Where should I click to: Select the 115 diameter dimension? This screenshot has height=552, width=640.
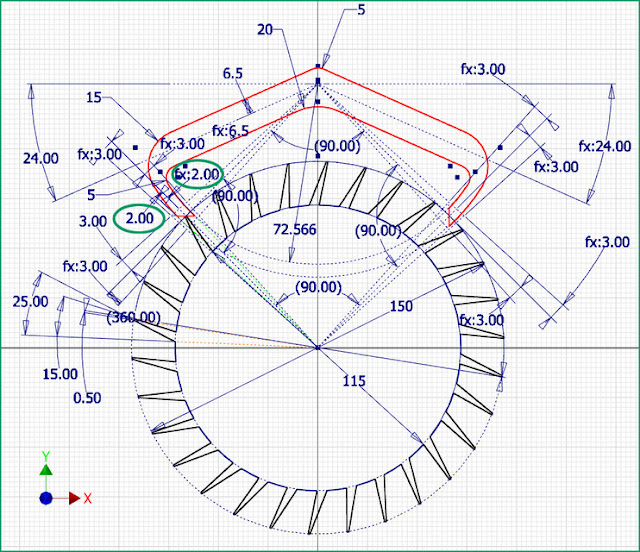point(354,381)
